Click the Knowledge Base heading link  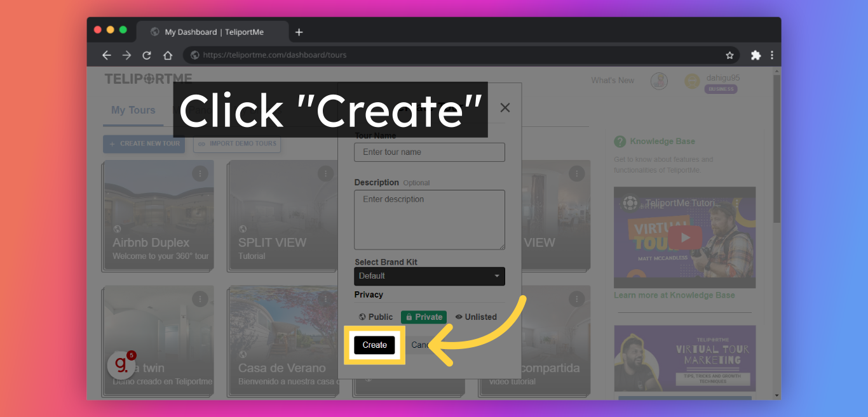[x=663, y=142]
